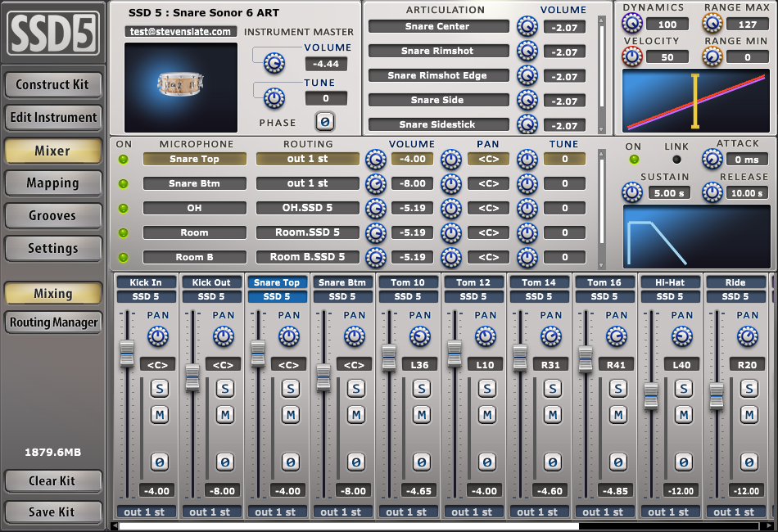778x532 pixels.
Task: Click the Instrument Master tune knob
Action: (274, 98)
